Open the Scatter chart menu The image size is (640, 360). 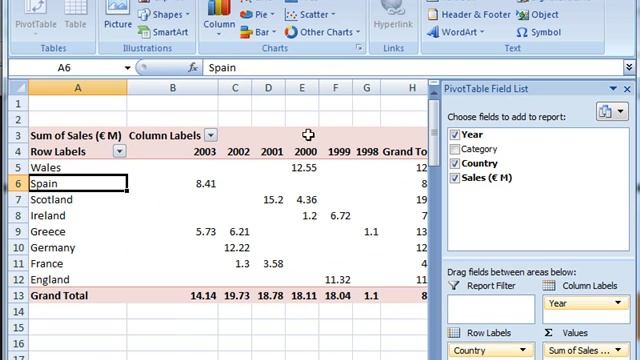point(310,15)
